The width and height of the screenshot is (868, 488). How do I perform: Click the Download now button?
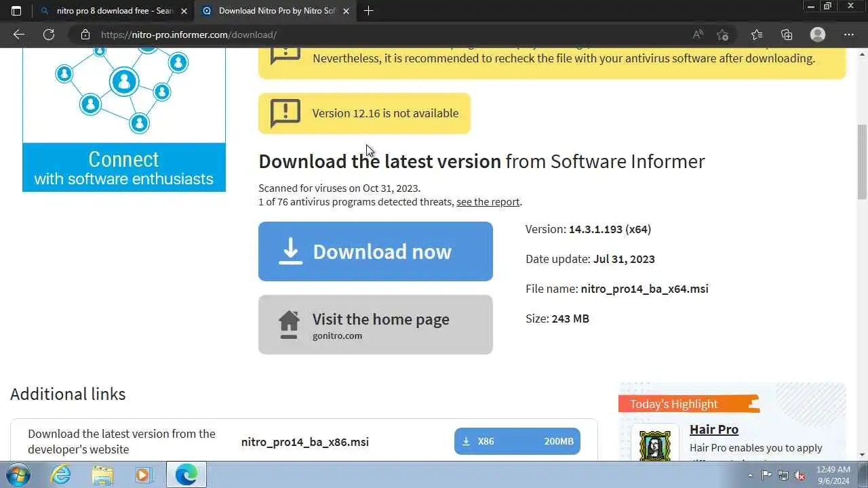click(x=376, y=251)
